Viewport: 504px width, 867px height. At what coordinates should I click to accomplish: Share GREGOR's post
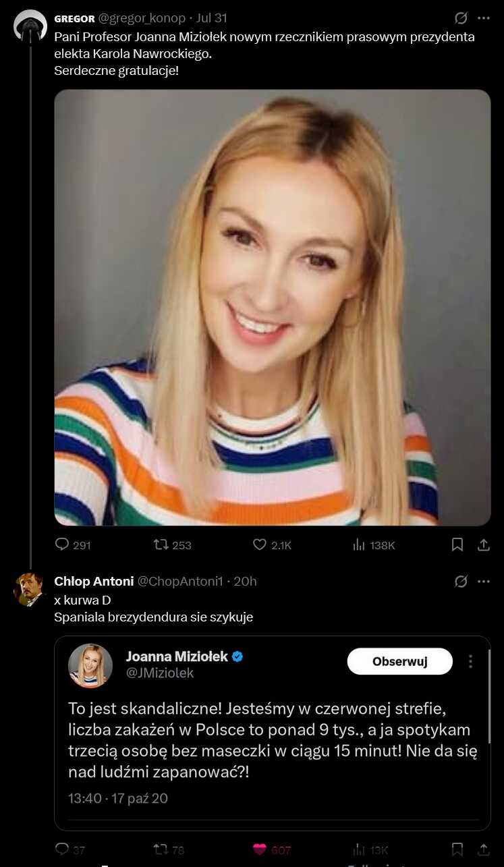(x=483, y=544)
